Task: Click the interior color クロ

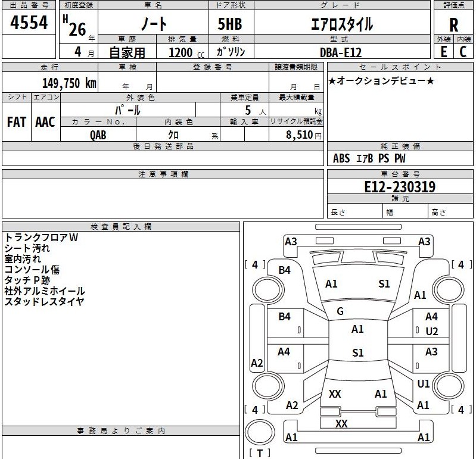Action: pos(173,135)
